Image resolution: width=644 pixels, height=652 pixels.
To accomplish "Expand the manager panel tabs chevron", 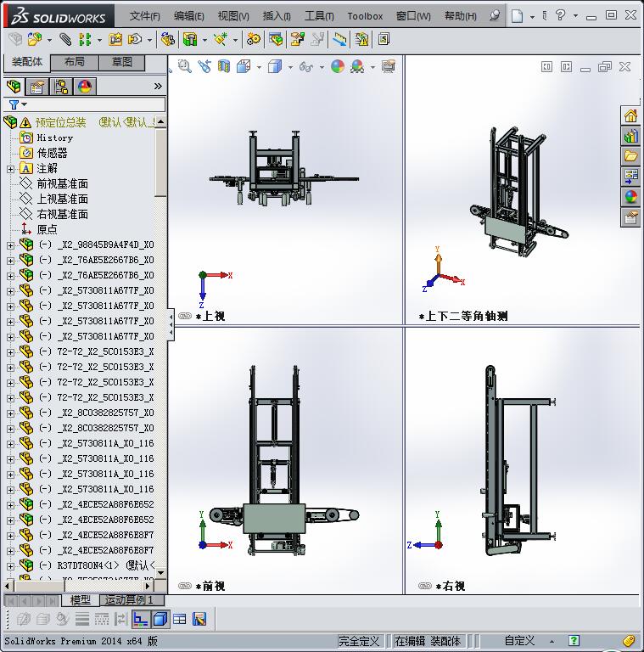I will click(158, 87).
